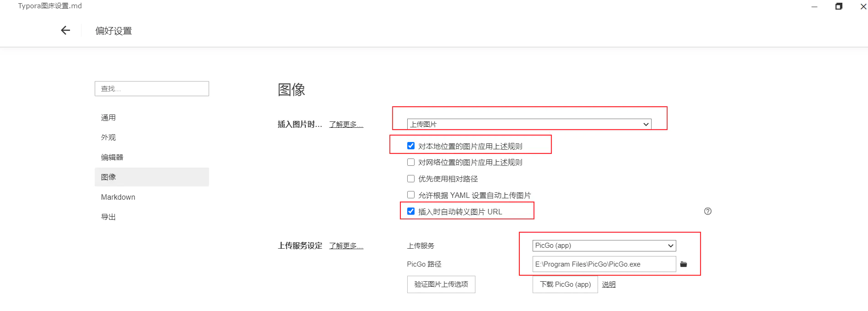The width and height of the screenshot is (868, 311).
Task: Click the 图像 section heading
Action: coord(291,89)
